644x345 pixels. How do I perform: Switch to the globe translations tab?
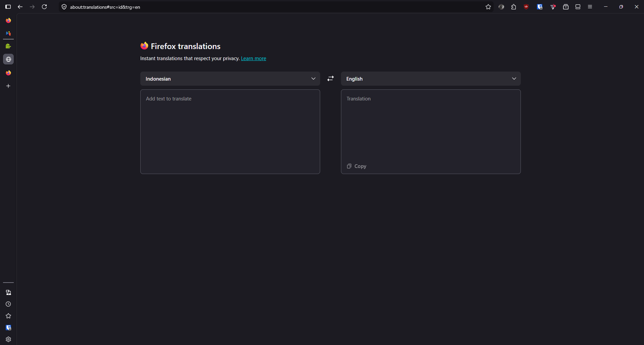tap(8, 59)
